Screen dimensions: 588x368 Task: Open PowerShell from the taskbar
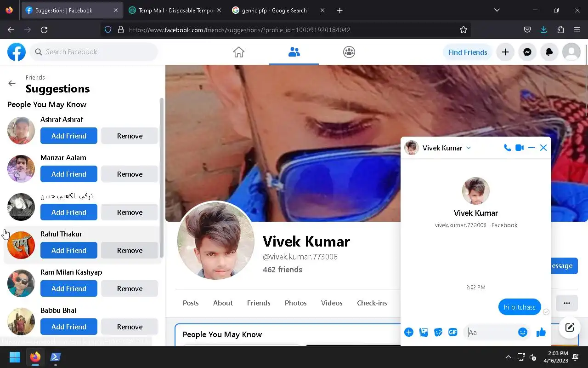[56, 357]
